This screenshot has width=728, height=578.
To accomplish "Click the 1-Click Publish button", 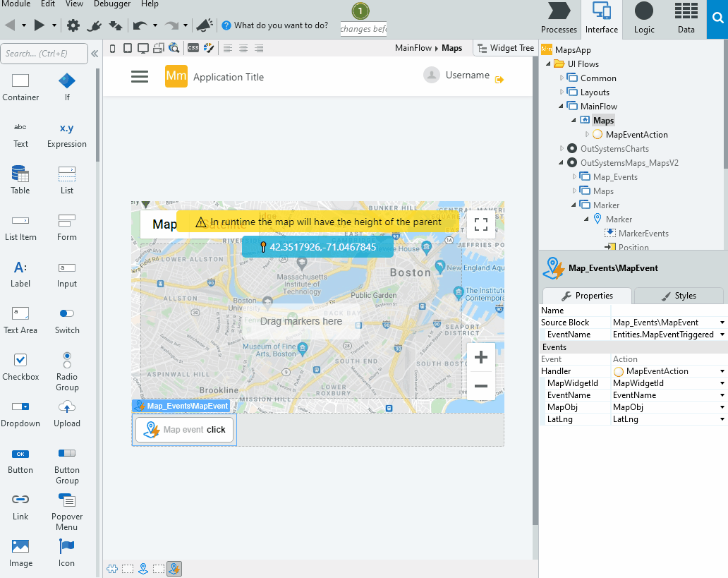I will tap(360, 11).
